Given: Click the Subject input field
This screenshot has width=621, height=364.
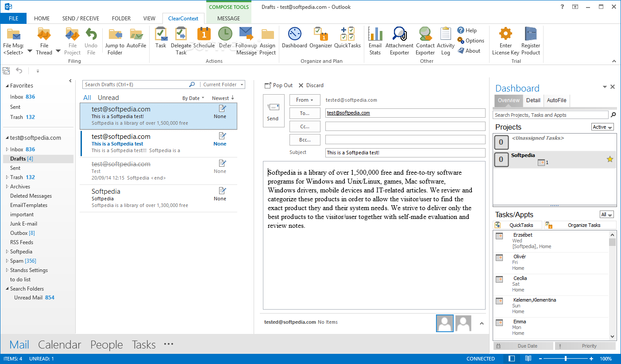Looking at the screenshot, I should tap(405, 153).
